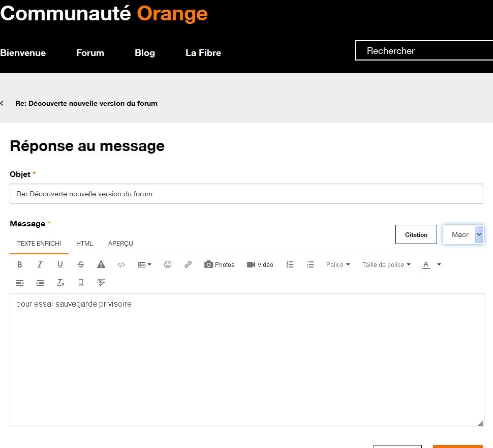Open the text color picker

coord(426,264)
